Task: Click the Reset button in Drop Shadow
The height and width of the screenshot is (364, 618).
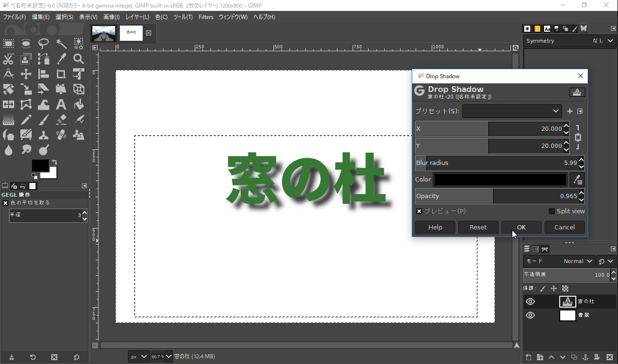Action: coord(478,227)
